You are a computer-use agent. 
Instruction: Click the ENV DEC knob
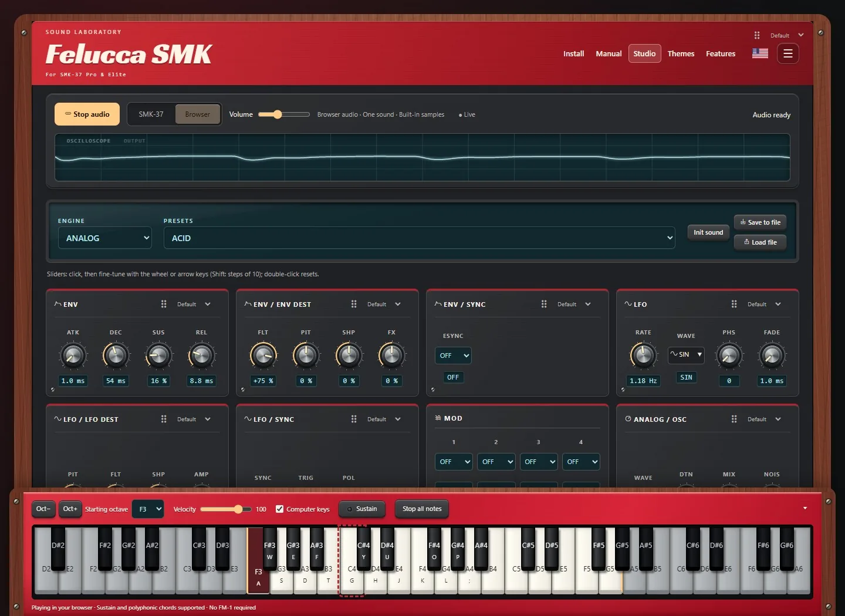click(116, 355)
